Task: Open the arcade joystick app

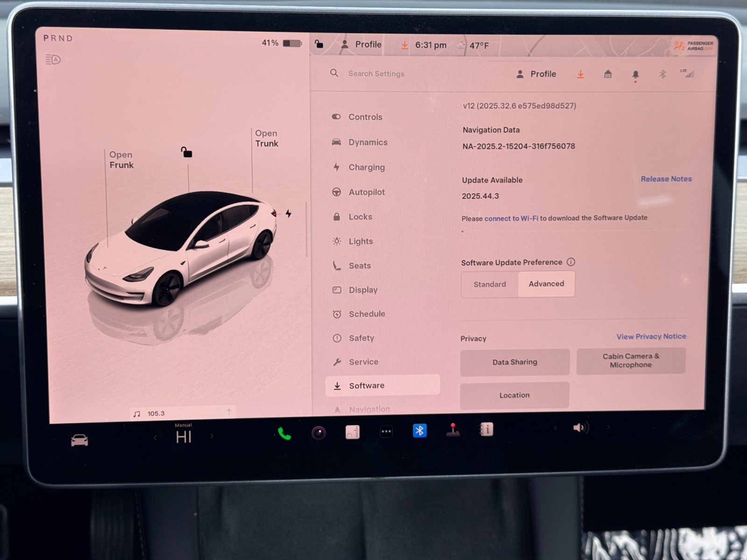Action: [x=452, y=430]
